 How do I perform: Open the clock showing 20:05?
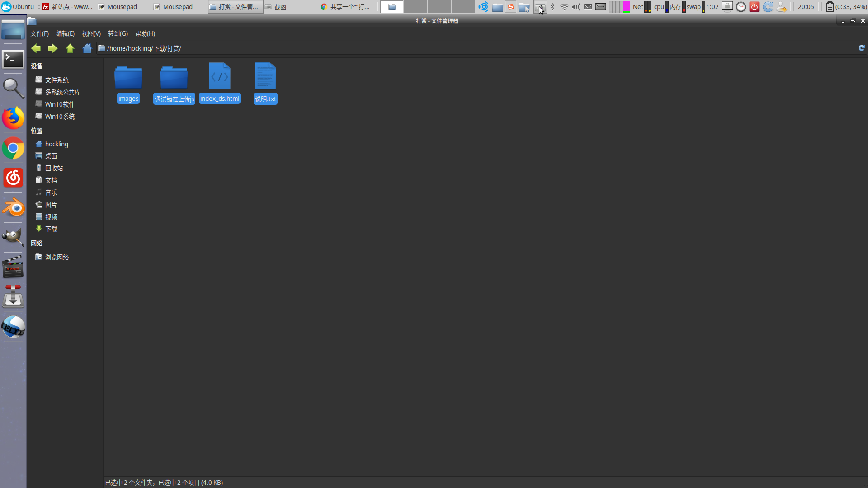pos(806,7)
